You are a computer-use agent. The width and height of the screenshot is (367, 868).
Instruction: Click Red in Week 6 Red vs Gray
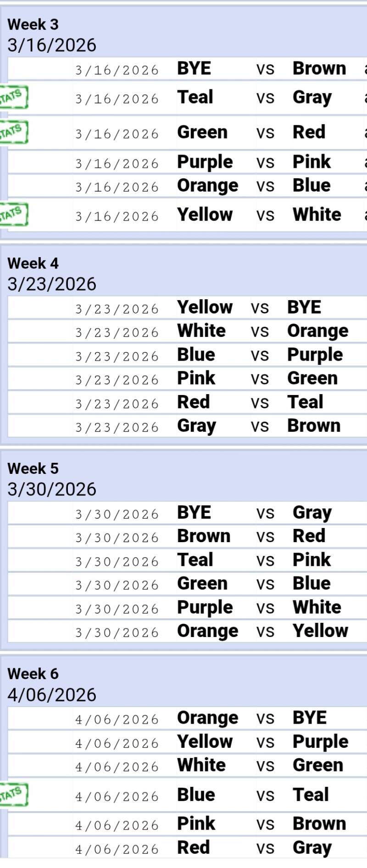pyautogui.click(x=194, y=847)
